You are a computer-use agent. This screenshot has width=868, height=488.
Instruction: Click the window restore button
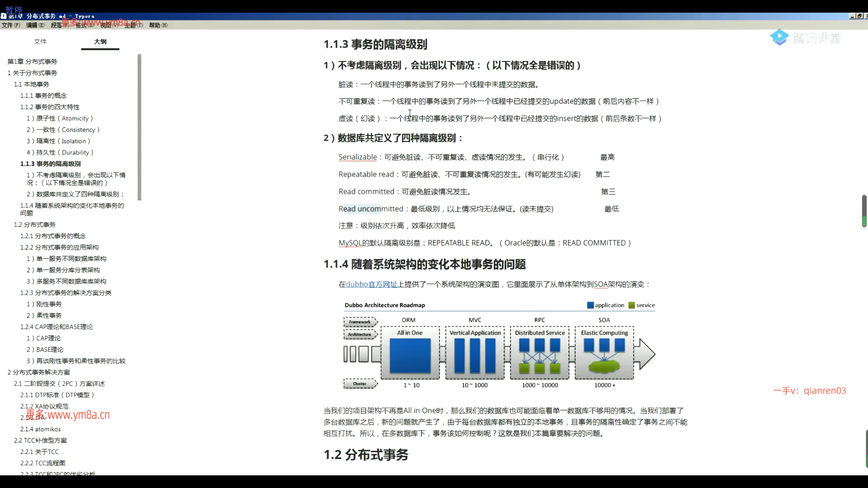[x=859, y=16]
